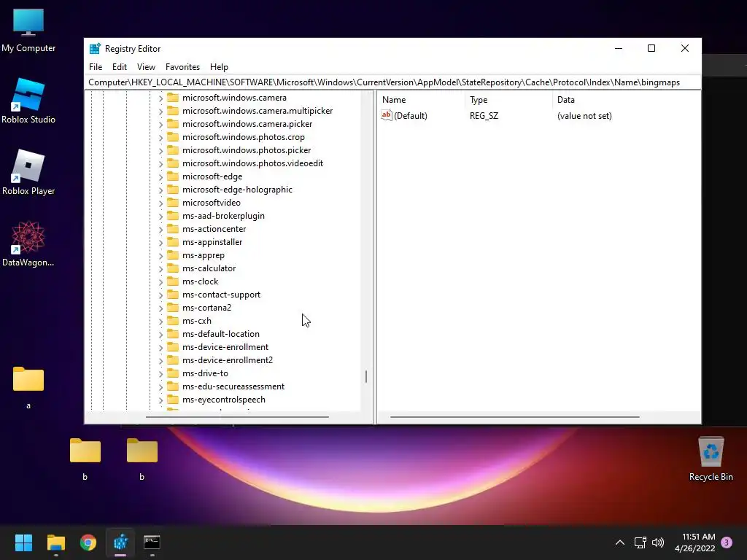Select the Recycle Bin icon
747x560 pixels.
(x=711, y=459)
